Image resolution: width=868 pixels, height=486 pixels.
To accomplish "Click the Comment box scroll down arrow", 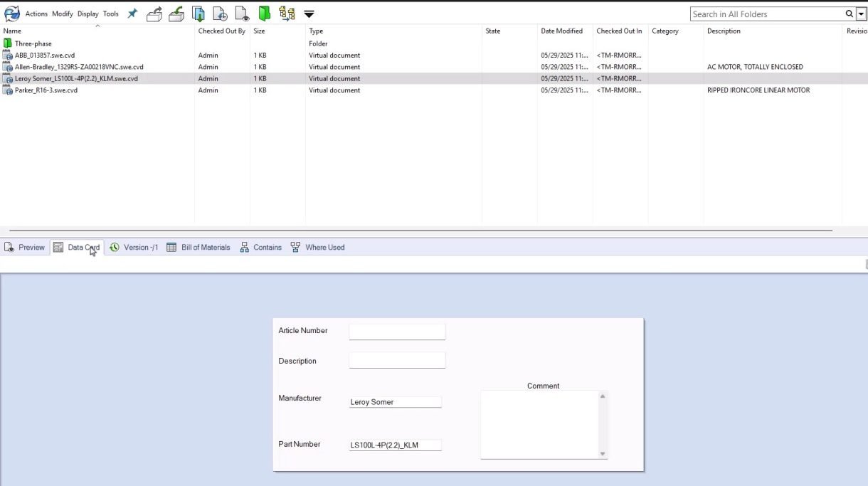I will click(603, 453).
